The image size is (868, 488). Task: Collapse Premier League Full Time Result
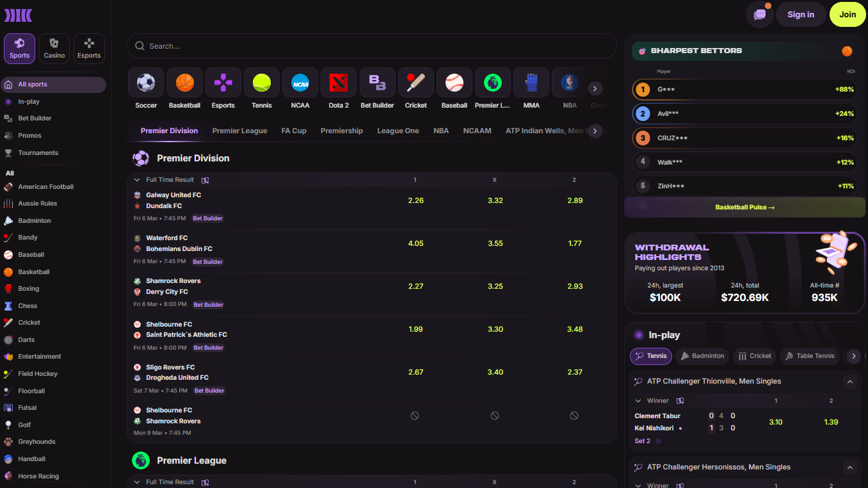137,482
